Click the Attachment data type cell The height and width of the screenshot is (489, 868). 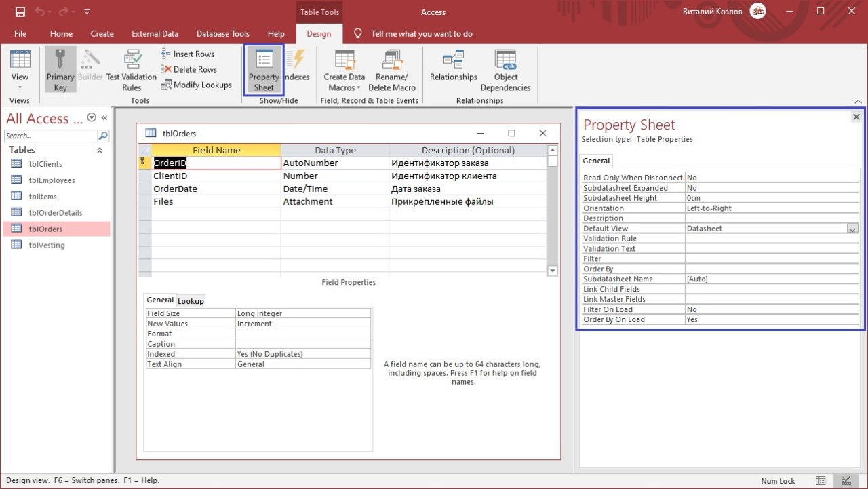pos(335,201)
